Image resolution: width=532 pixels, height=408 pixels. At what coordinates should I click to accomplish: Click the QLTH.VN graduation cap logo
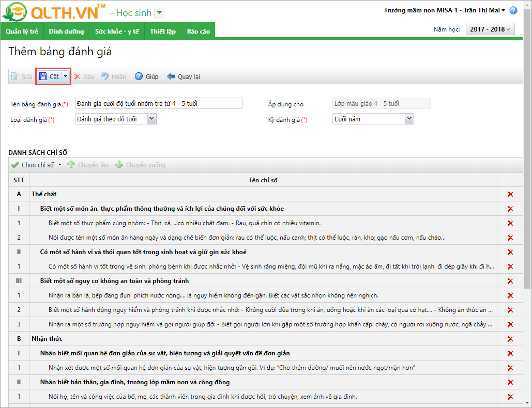coord(14,11)
